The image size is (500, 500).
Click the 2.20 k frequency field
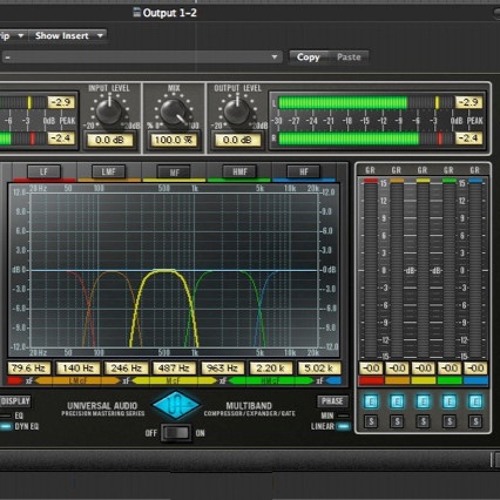point(271,368)
